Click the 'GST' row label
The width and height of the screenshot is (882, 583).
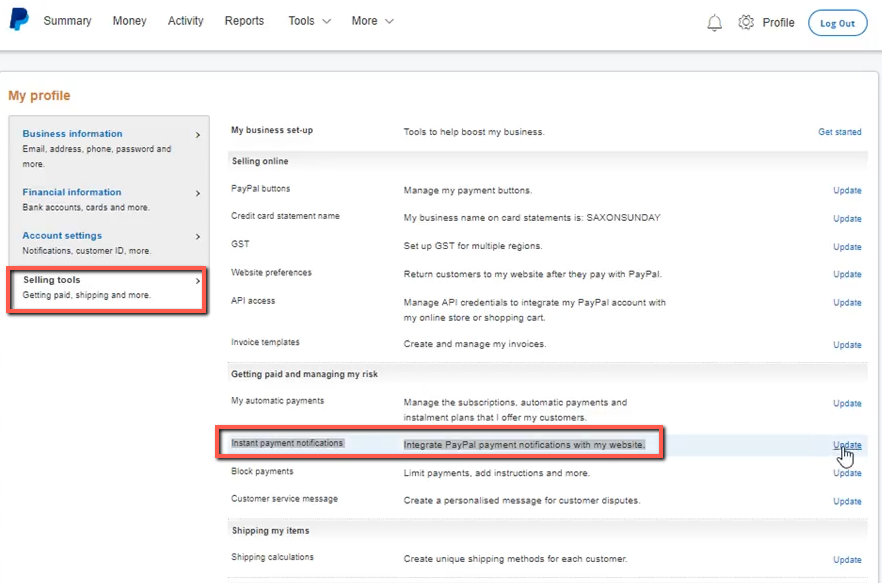point(240,244)
